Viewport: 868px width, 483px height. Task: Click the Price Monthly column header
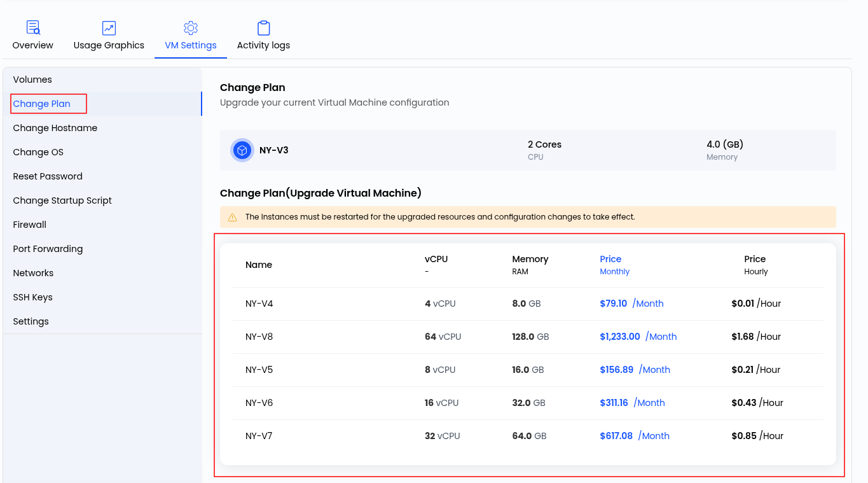tap(614, 265)
